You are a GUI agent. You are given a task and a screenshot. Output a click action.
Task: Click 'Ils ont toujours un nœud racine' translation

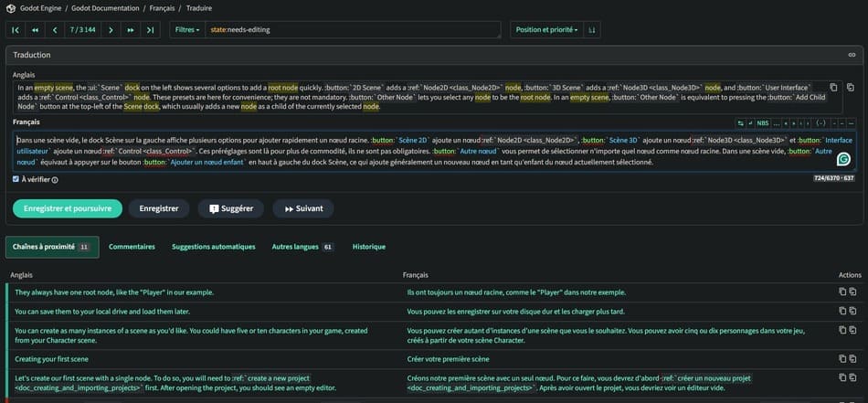(516, 292)
